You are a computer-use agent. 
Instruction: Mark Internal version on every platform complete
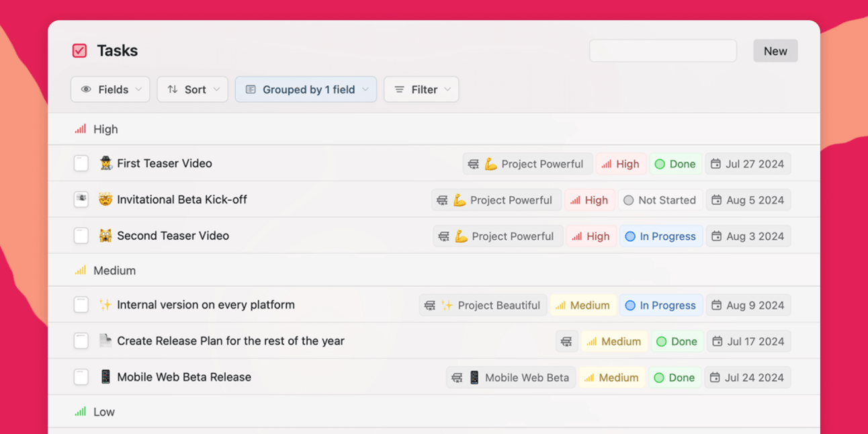pos(81,305)
